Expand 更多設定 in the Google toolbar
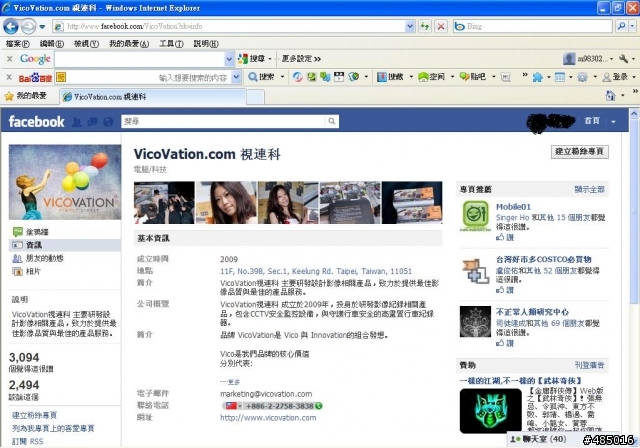640x448 pixels. (301, 59)
